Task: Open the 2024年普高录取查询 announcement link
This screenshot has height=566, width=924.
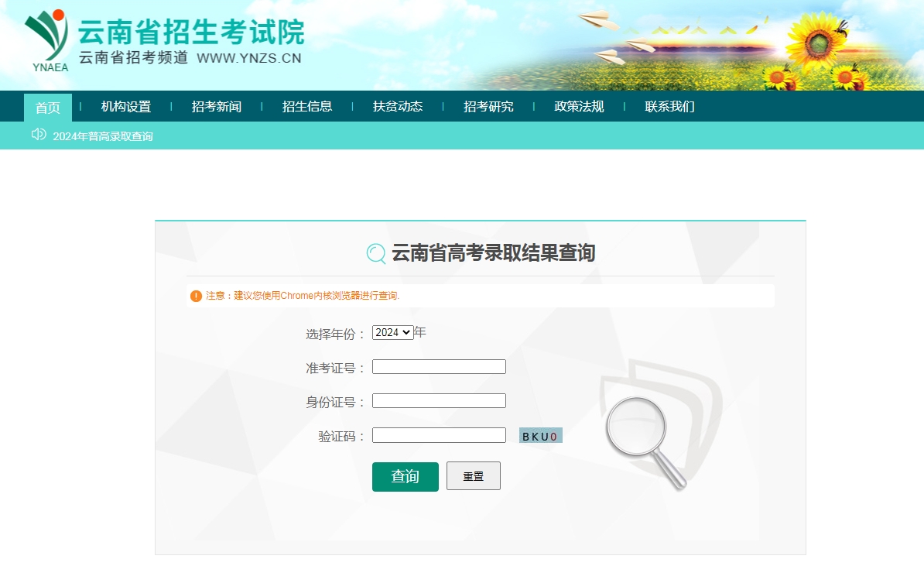Action: click(x=103, y=136)
